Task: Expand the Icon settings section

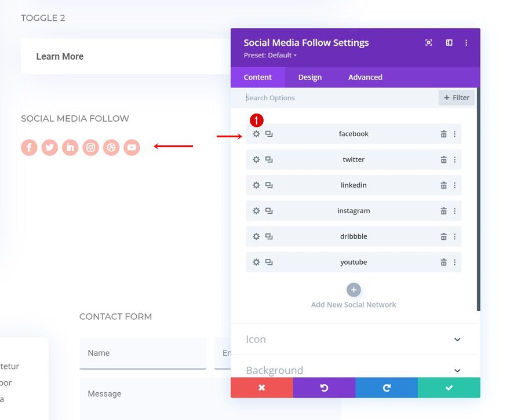Action: tap(354, 339)
